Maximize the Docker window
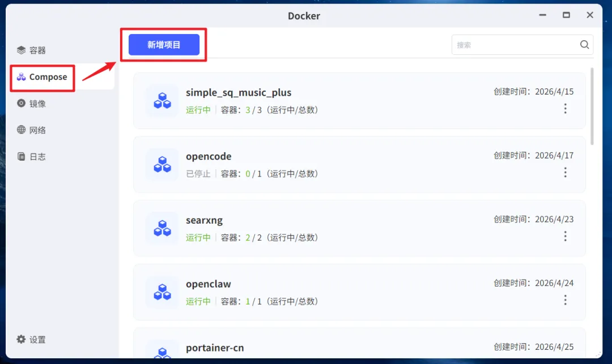Viewport: 612px width, 364px height. point(566,15)
